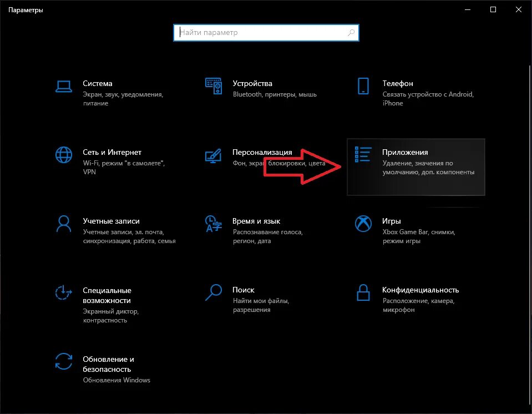
Task: Maximize the Параметры window
Action: (x=493, y=9)
